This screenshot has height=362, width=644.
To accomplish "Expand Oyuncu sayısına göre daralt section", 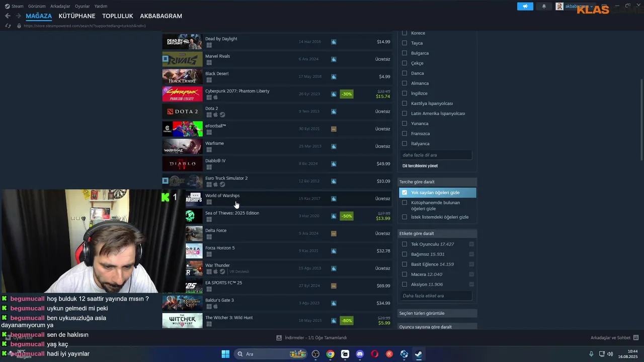I will [x=437, y=327].
